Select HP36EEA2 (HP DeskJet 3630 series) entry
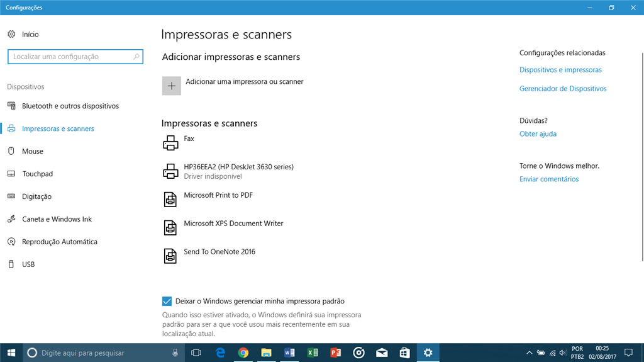 [x=238, y=167]
